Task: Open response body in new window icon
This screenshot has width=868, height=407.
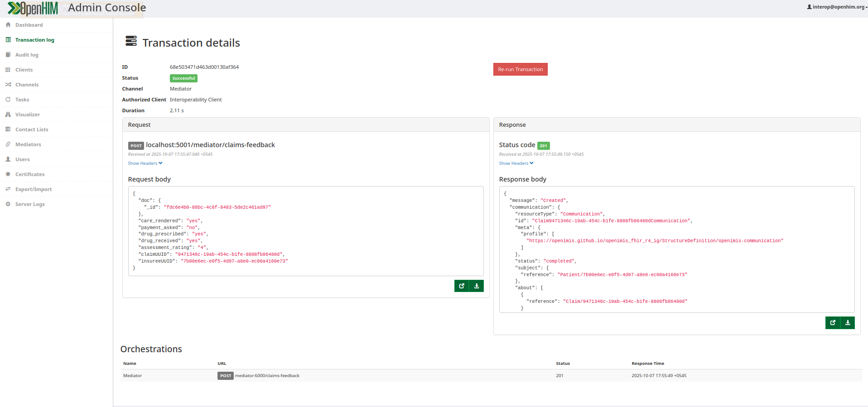Action: tap(833, 323)
